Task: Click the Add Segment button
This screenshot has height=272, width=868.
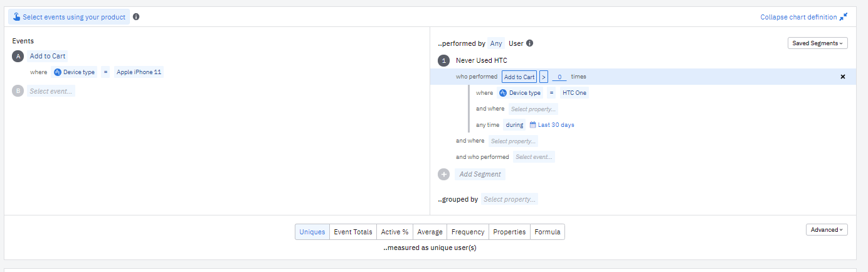Action: point(480,174)
